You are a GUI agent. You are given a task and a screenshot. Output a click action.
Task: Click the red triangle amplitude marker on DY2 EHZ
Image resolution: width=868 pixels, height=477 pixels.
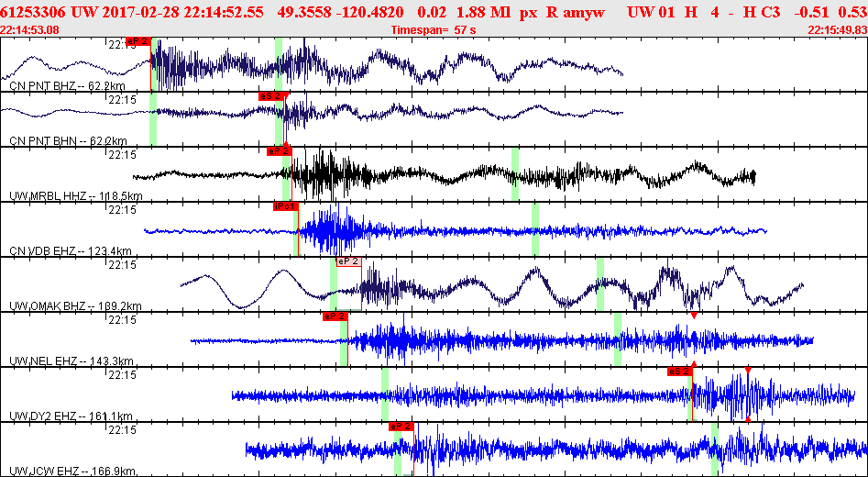pos(748,370)
